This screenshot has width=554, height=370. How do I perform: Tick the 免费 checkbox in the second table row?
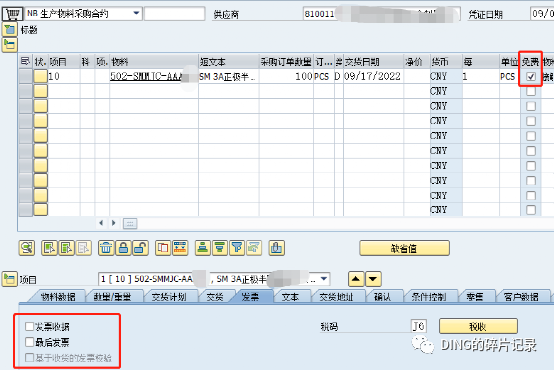tap(531, 91)
